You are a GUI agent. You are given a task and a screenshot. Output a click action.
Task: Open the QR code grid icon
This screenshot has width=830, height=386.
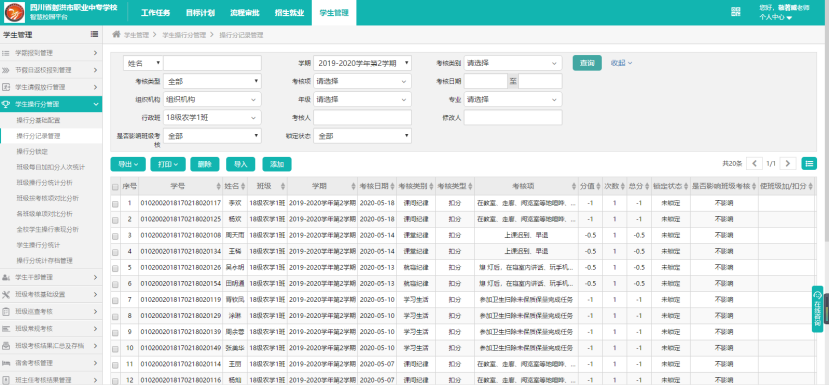point(735,12)
